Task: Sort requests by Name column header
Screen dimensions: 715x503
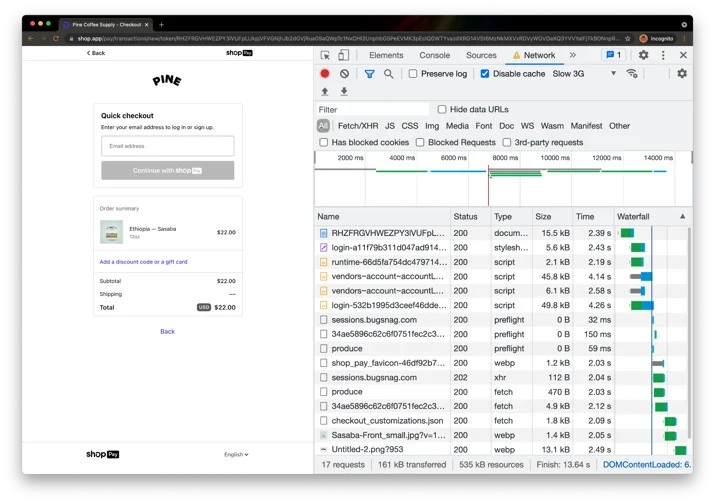Action: (x=382, y=217)
